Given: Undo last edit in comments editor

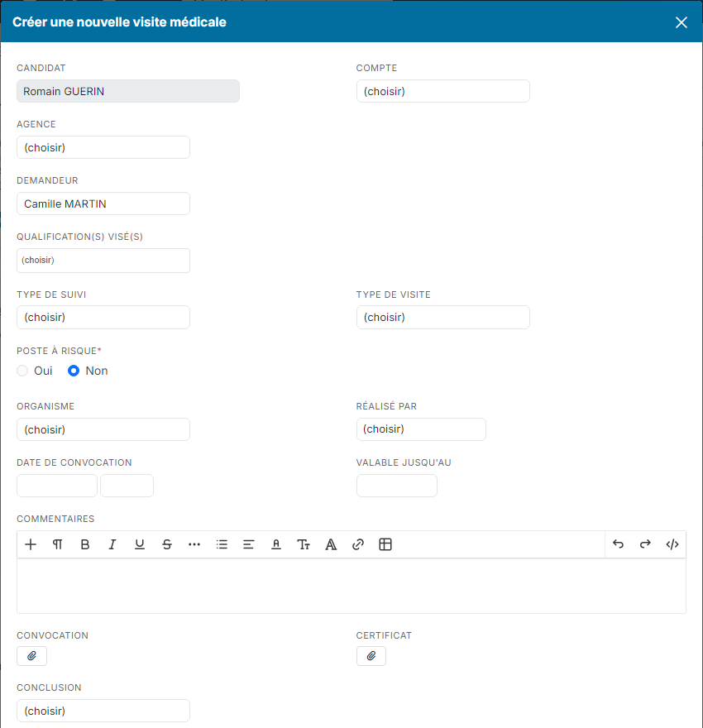Looking at the screenshot, I should pos(618,544).
